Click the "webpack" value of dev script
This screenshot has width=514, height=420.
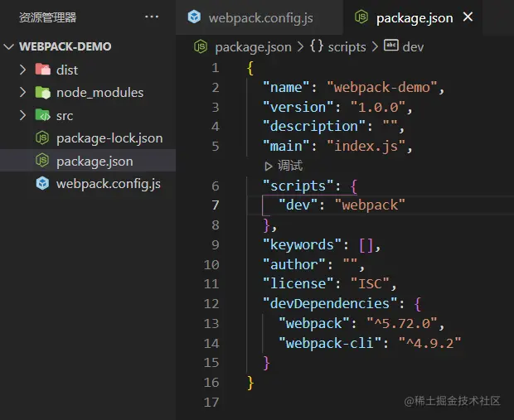coord(370,205)
